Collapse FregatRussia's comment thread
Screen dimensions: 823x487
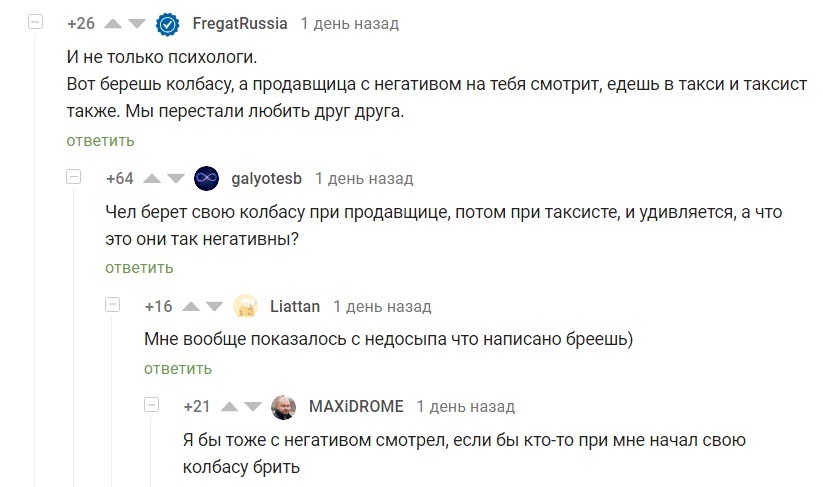point(35,21)
